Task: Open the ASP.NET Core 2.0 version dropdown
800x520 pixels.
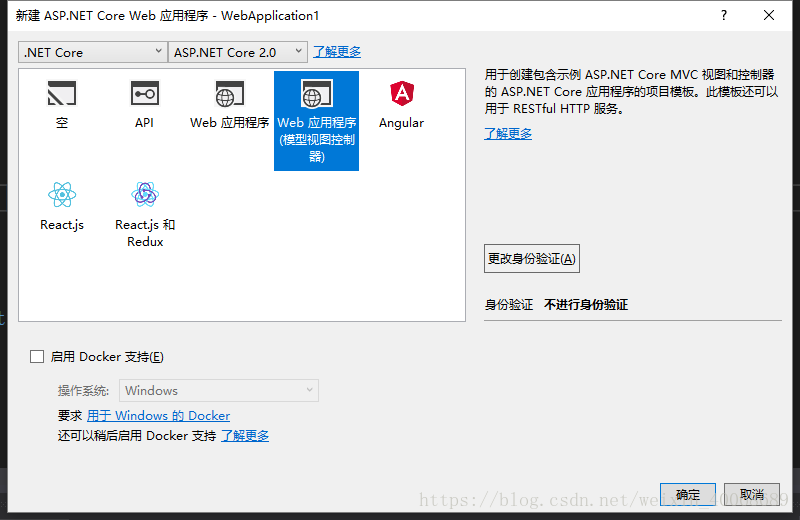Action: pyautogui.click(x=238, y=52)
